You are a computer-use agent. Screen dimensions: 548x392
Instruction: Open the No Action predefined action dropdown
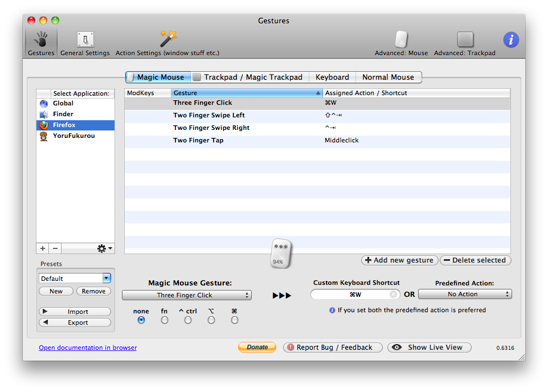pos(465,294)
